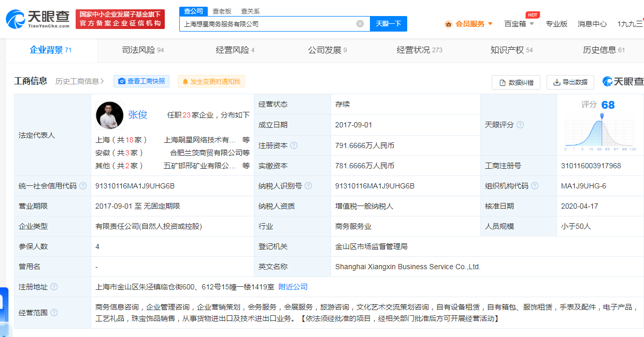This screenshot has width=644, height=337.
Task: Open the 附近公司 link
Action: 293,287
